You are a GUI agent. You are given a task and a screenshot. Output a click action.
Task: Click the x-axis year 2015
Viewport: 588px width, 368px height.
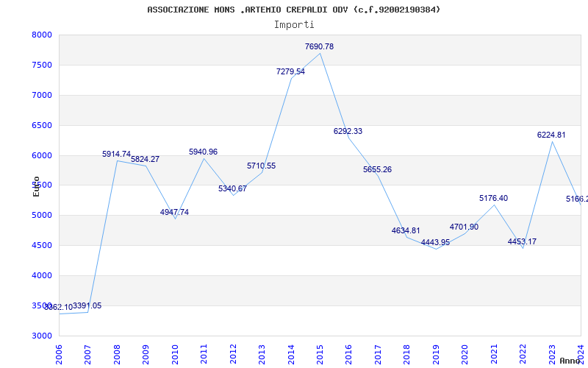pyautogui.click(x=320, y=355)
